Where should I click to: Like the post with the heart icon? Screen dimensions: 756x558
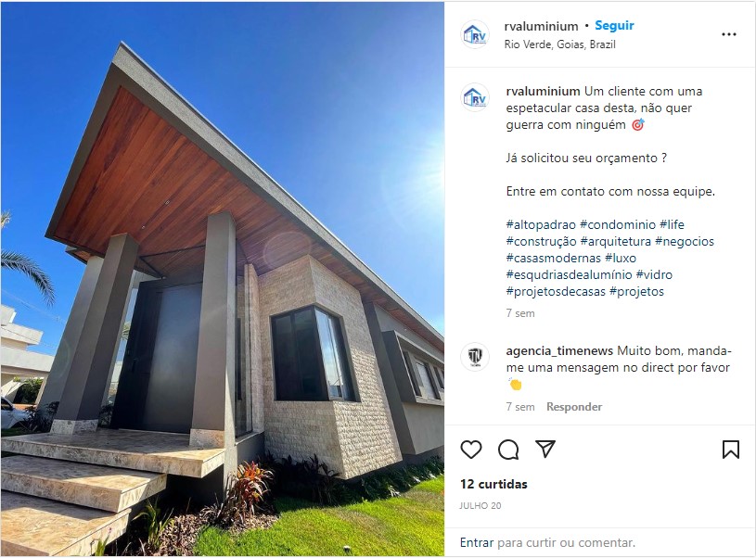tap(470, 450)
